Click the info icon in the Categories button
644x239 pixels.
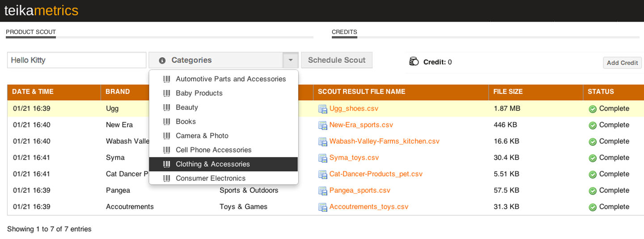click(x=162, y=60)
